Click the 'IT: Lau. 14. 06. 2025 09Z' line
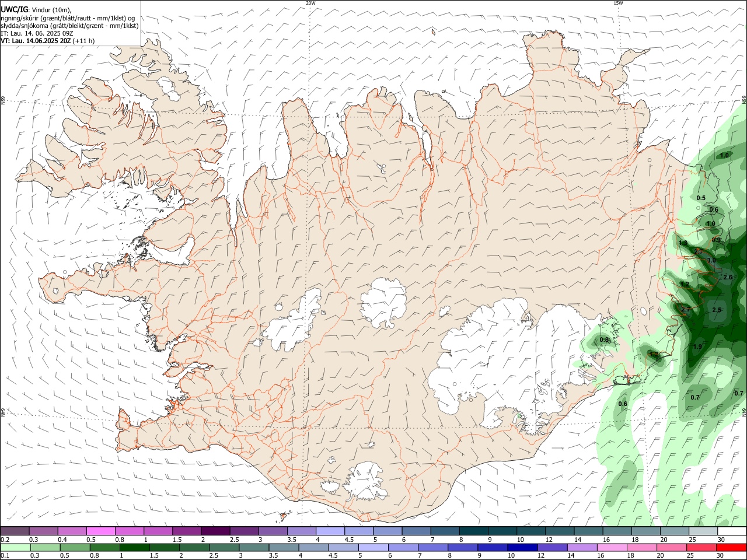Image resolution: width=747 pixels, height=560 pixels. 37,33
